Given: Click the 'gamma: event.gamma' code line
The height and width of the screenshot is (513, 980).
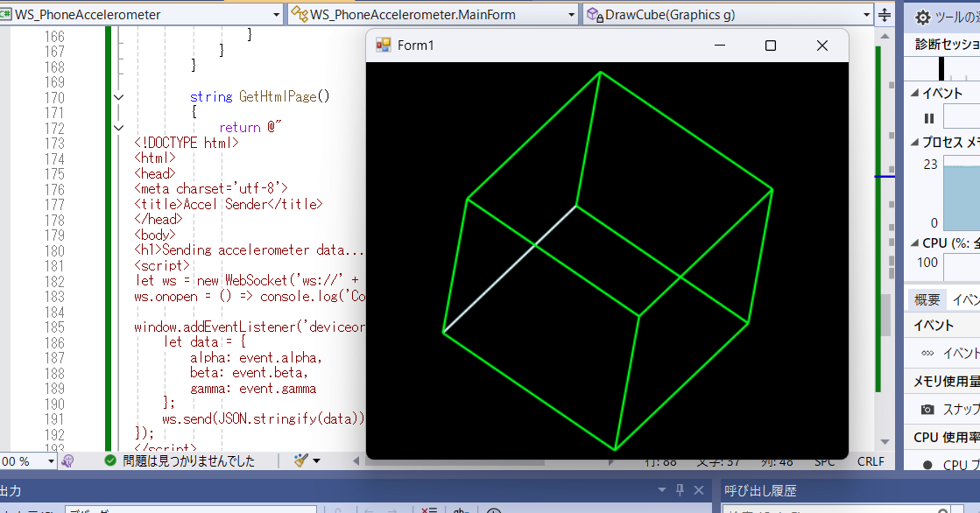Looking at the screenshot, I should click(253, 389).
